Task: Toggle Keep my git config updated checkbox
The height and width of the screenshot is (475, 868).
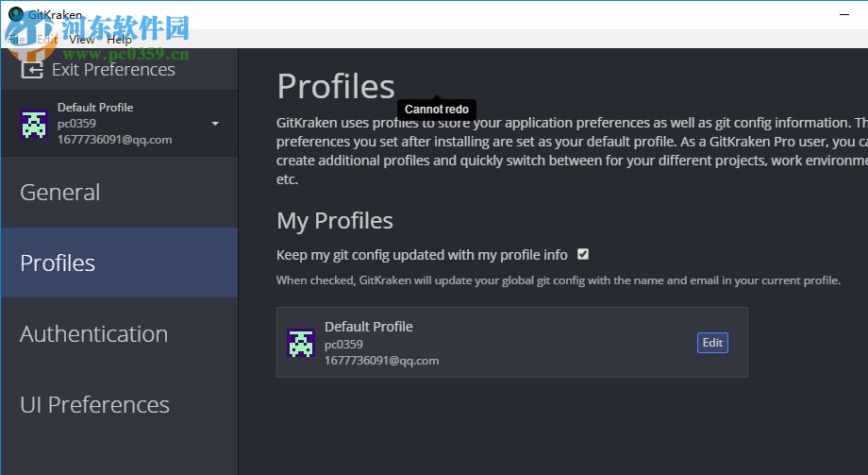Action: 583,254
